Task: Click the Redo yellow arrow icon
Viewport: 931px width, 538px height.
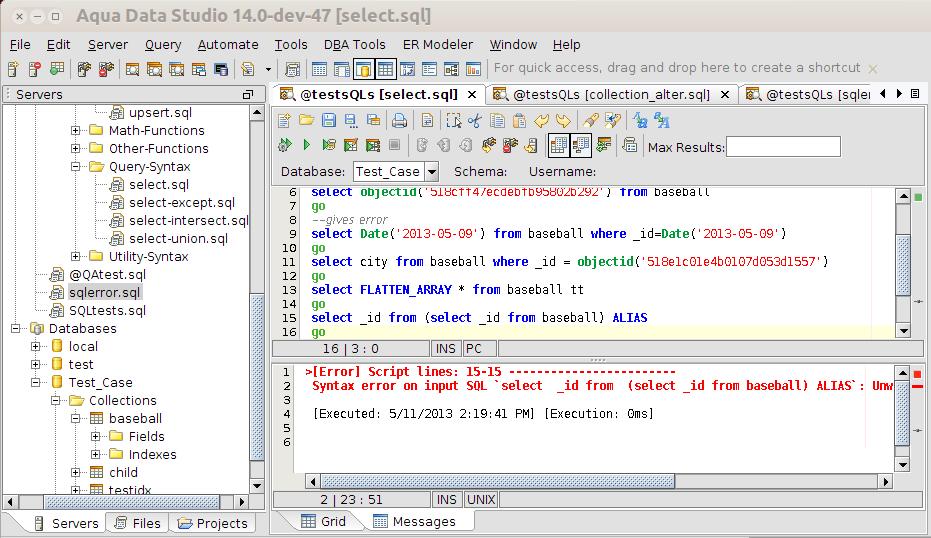Action: click(x=563, y=121)
